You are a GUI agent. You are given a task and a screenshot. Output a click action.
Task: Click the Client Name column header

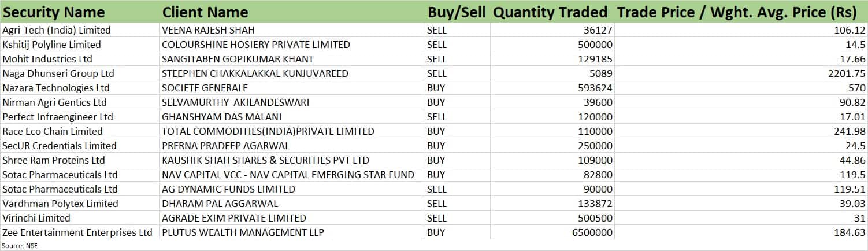click(x=292, y=12)
